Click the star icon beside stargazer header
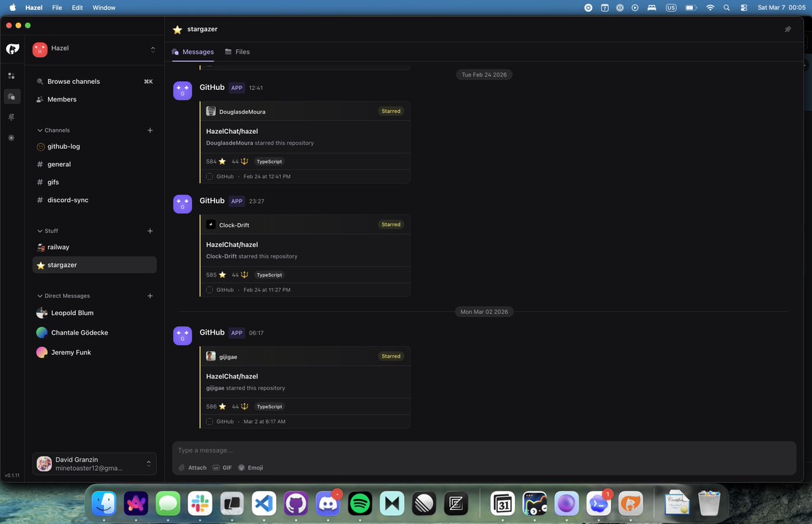The image size is (812, 524). (177, 30)
